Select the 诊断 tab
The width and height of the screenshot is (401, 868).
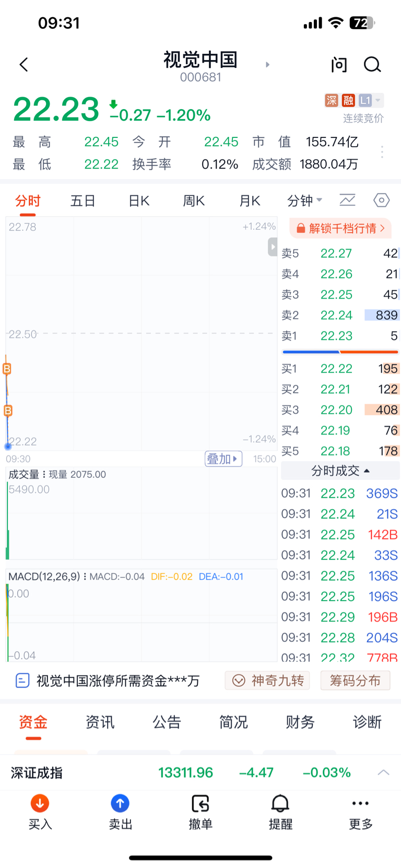(x=367, y=722)
